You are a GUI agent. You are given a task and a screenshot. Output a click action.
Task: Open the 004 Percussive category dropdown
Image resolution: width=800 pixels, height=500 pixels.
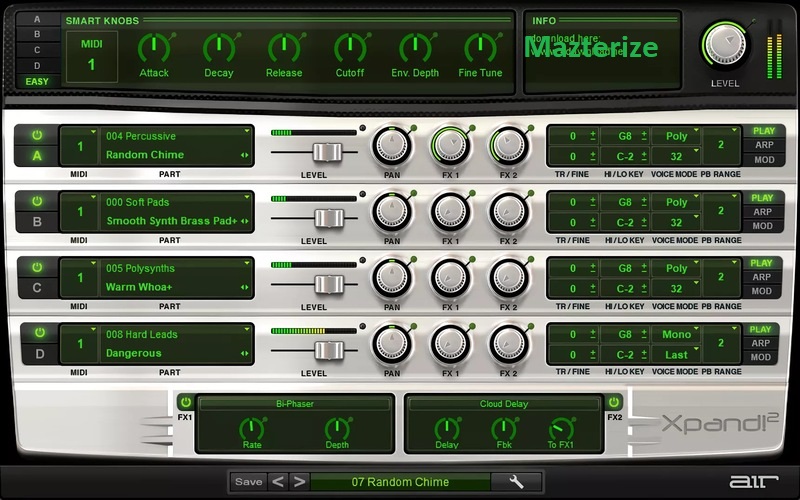tap(177, 136)
